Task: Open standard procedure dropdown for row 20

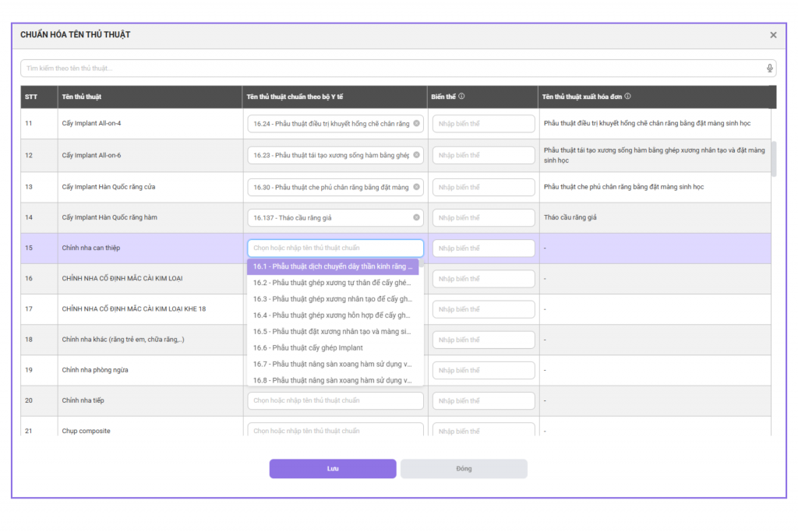Action: click(x=335, y=400)
